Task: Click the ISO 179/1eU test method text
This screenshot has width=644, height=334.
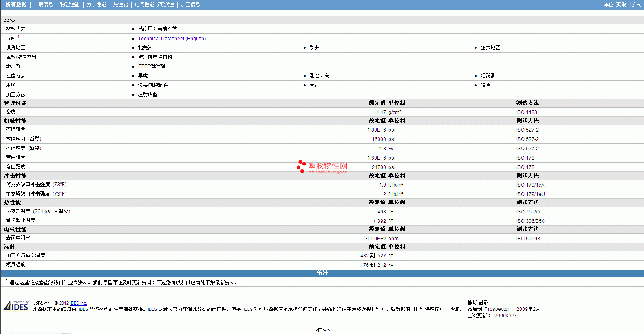Action: click(x=530, y=194)
